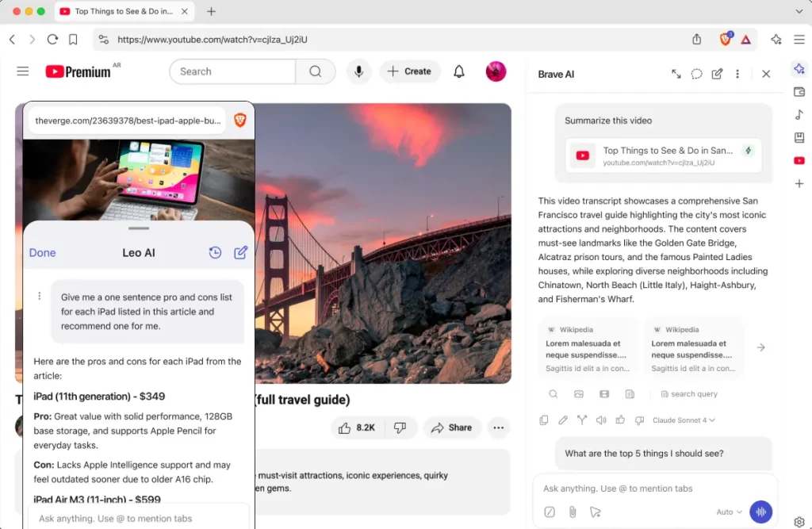
Task: Tap Done in the Leo AI sheet
Action: [x=43, y=252]
